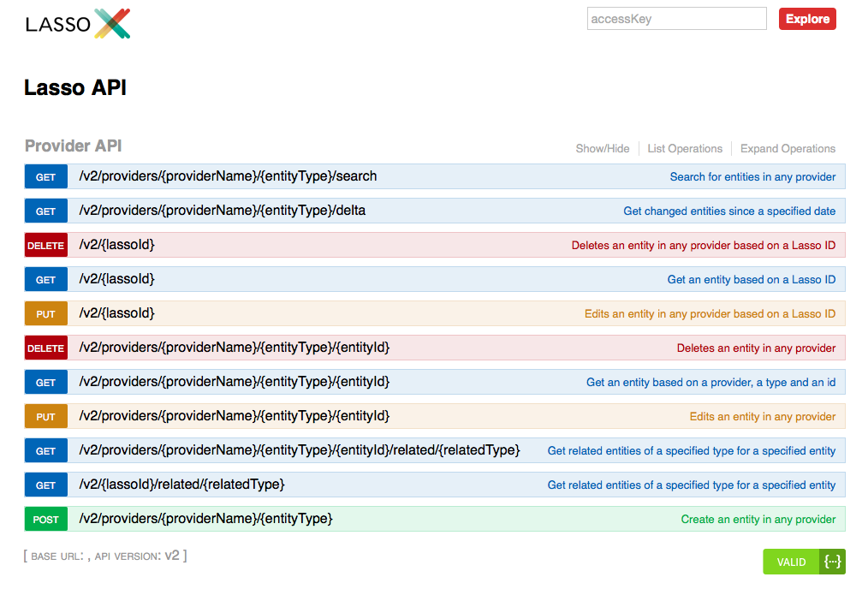The image size is (868, 589).
Task: Click 'Deletes an entity in any provider based on a Lasso ID'
Action: pos(704,245)
